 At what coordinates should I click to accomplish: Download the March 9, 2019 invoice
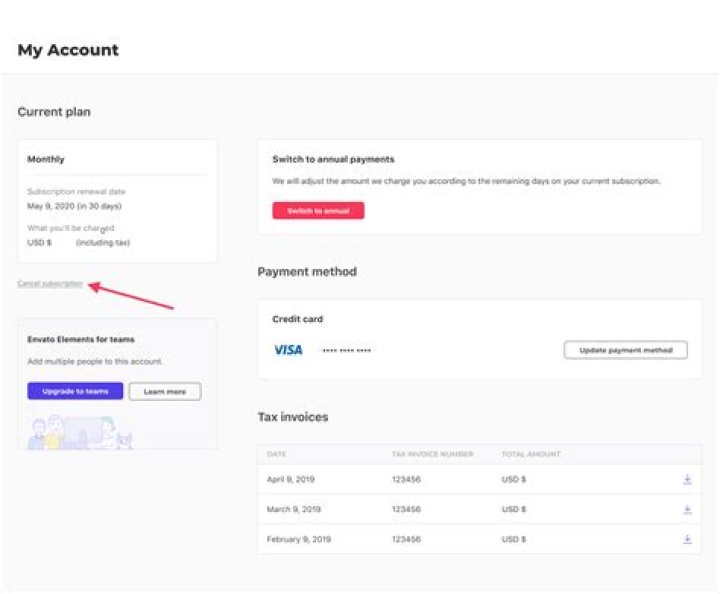[x=687, y=510]
